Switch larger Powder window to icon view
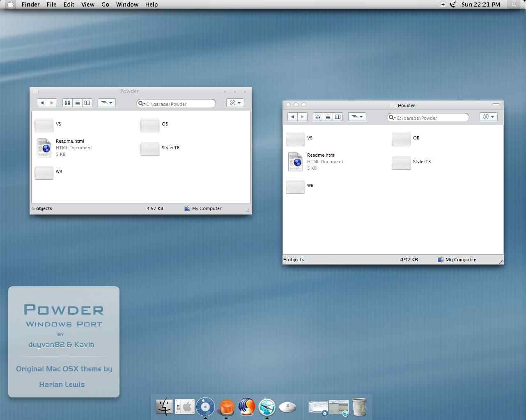 point(318,117)
